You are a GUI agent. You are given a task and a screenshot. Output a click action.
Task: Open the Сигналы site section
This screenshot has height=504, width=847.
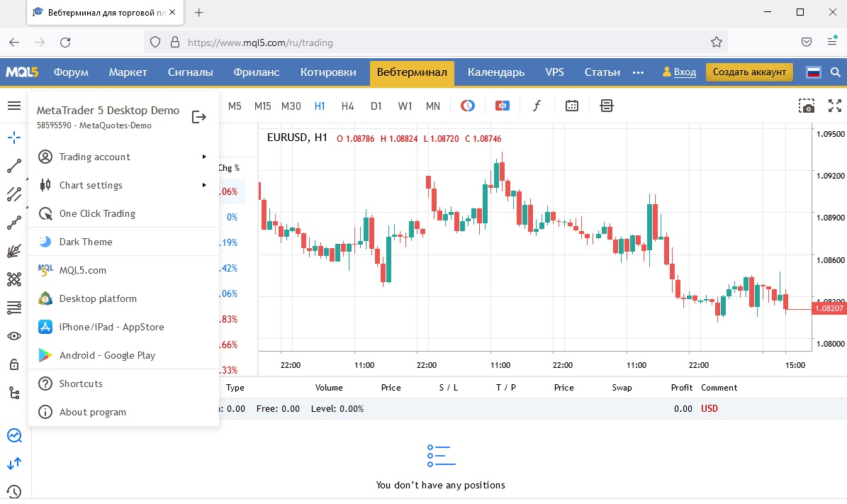pyautogui.click(x=190, y=72)
